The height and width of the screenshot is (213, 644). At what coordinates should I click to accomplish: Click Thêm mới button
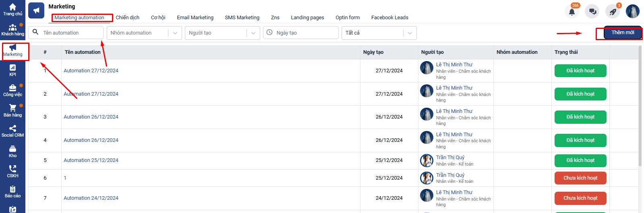pyautogui.click(x=622, y=33)
